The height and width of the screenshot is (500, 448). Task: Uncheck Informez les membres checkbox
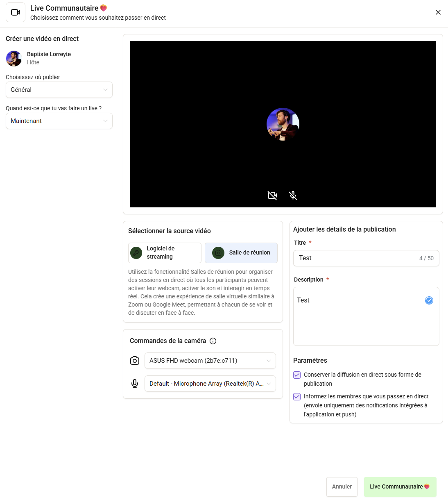coord(297,397)
